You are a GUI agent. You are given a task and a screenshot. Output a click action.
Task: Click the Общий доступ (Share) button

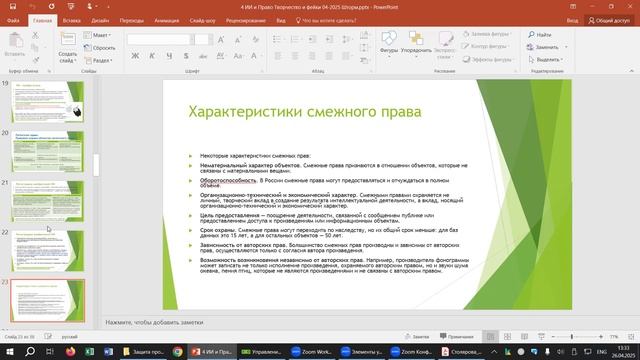[x=609, y=20]
